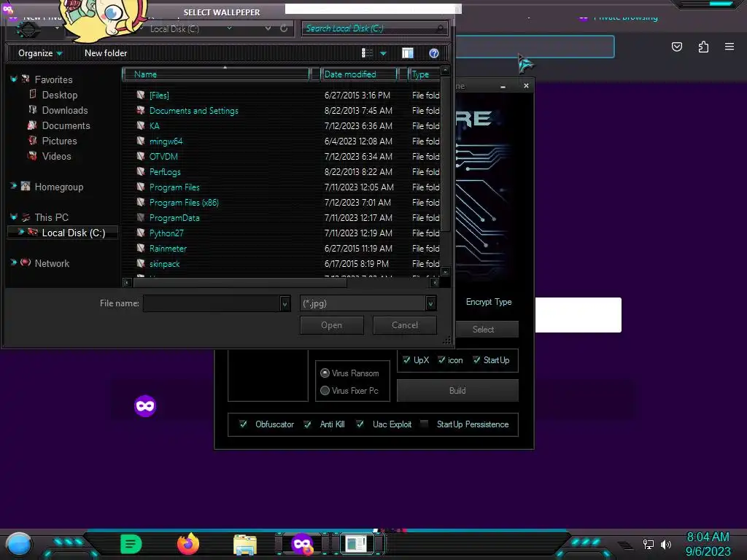Image resolution: width=747 pixels, height=560 pixels.
Task: Click the Open button in the dialog
Action: click(x=332, y=325)
